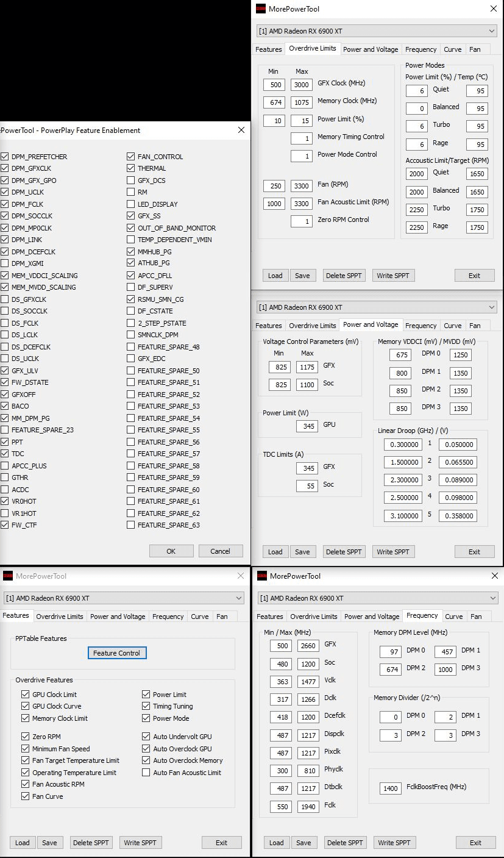Click OK in the PowerPlay Feature Enablement dialog

[171, 551]
